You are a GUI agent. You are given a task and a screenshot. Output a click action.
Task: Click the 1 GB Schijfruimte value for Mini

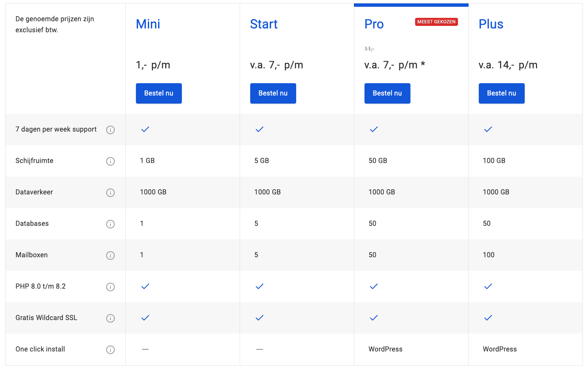click(147, 161)
